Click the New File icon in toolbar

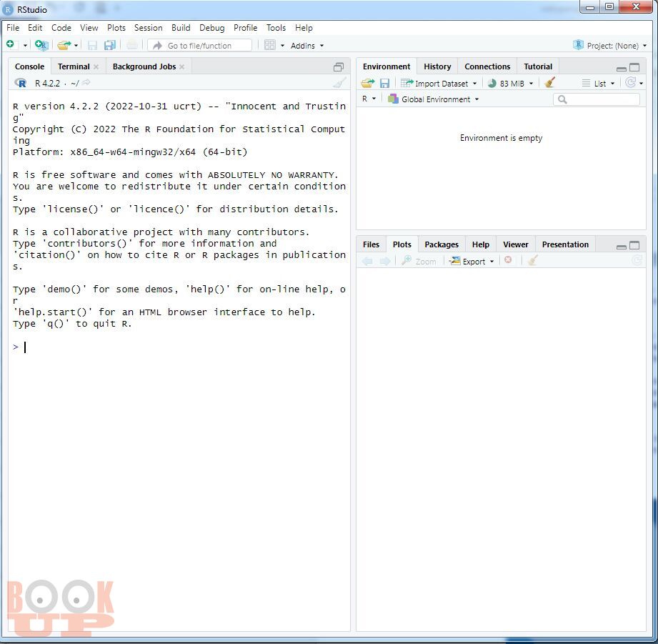click(10, 45)
